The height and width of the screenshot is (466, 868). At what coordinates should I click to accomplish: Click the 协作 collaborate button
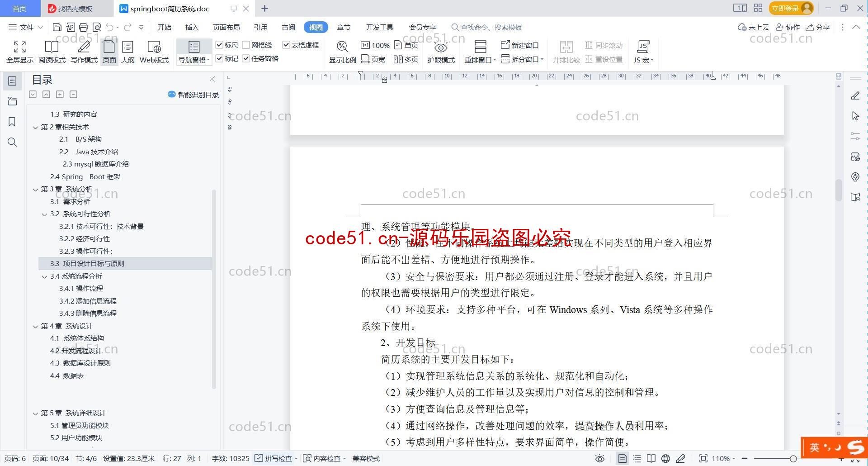click(788, 27)
